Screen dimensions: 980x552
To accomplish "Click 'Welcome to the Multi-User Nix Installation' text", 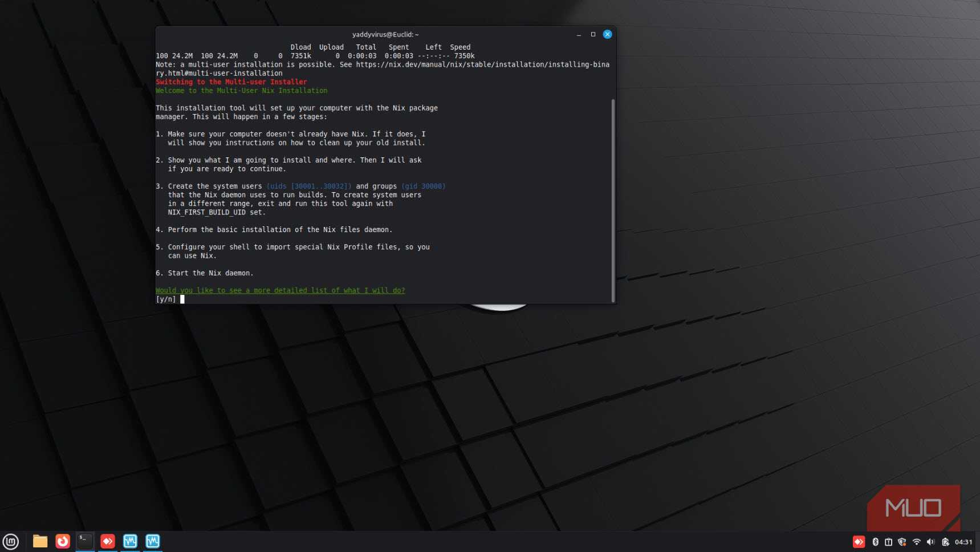I will click(242, 91).
